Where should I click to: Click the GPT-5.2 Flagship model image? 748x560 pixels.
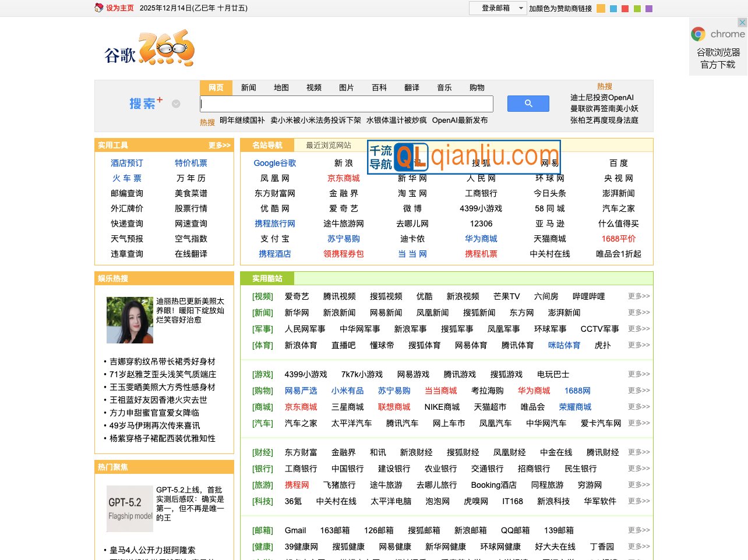(x=129, y=508)
